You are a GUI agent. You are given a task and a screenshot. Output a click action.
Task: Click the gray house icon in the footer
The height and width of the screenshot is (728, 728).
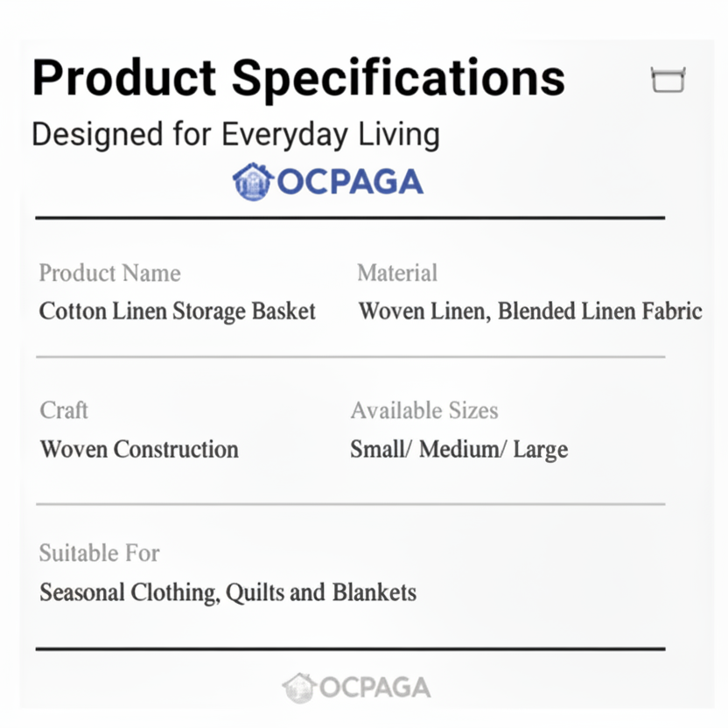click(x=299, y=688)
